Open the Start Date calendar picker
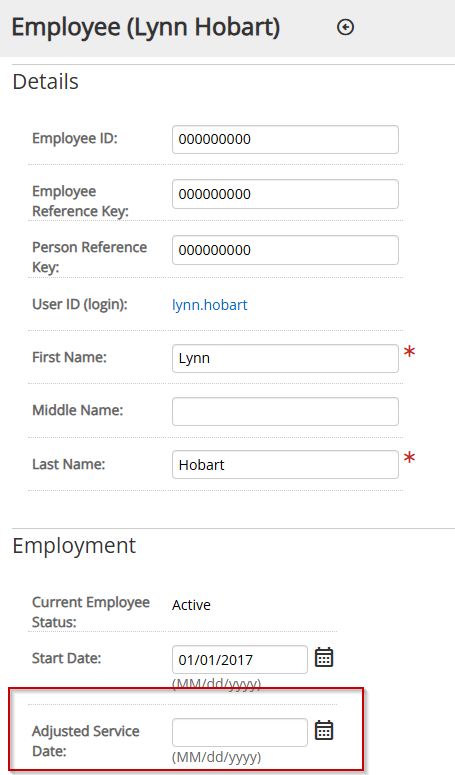The width and height of the screenshot is (455, 775). pos(324,658)
